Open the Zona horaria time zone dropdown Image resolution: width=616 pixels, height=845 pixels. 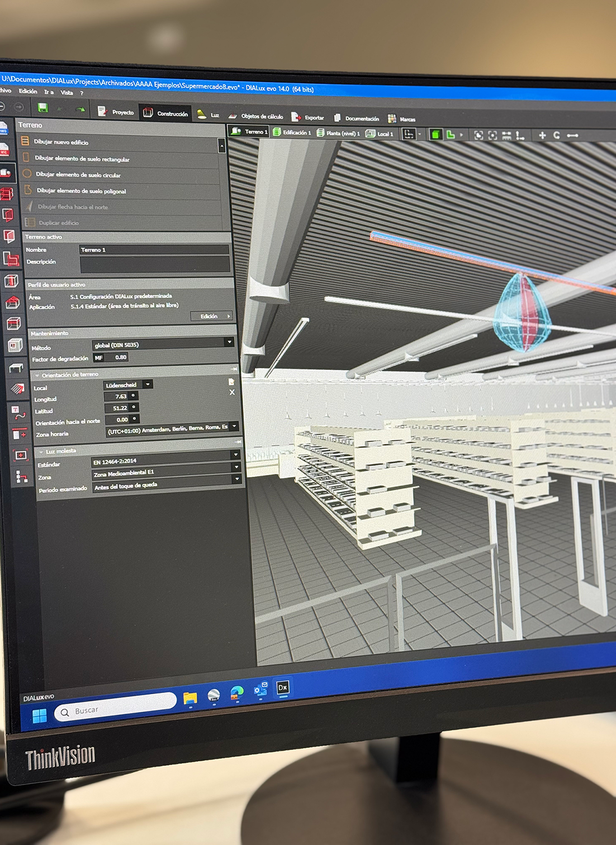[172, 429]
